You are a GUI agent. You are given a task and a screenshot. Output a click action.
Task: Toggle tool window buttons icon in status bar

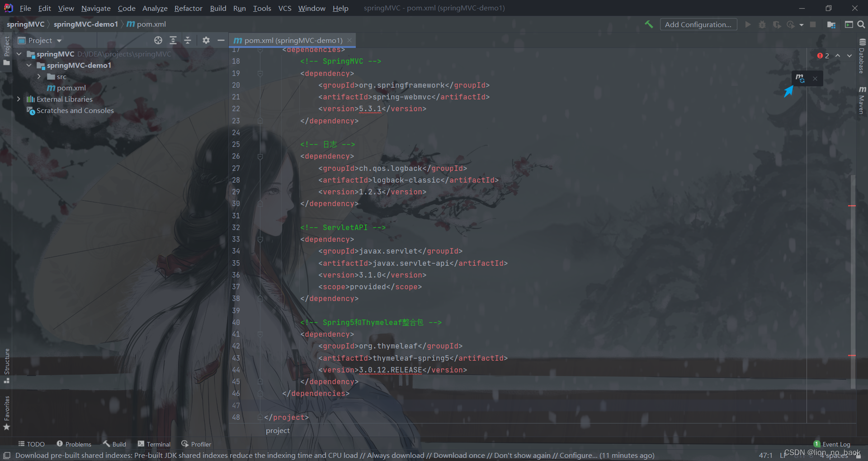coord(6,455)
